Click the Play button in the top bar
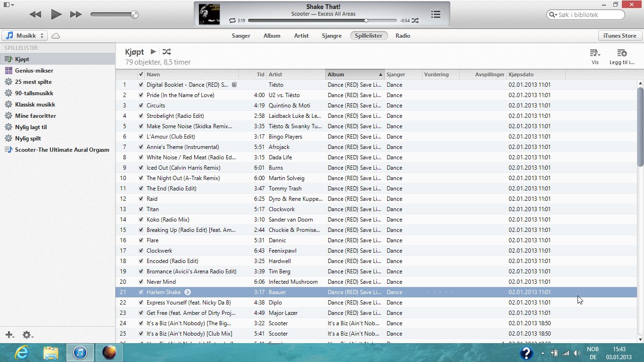The height and width of the screenshot is (362, 644). point(56,14)
